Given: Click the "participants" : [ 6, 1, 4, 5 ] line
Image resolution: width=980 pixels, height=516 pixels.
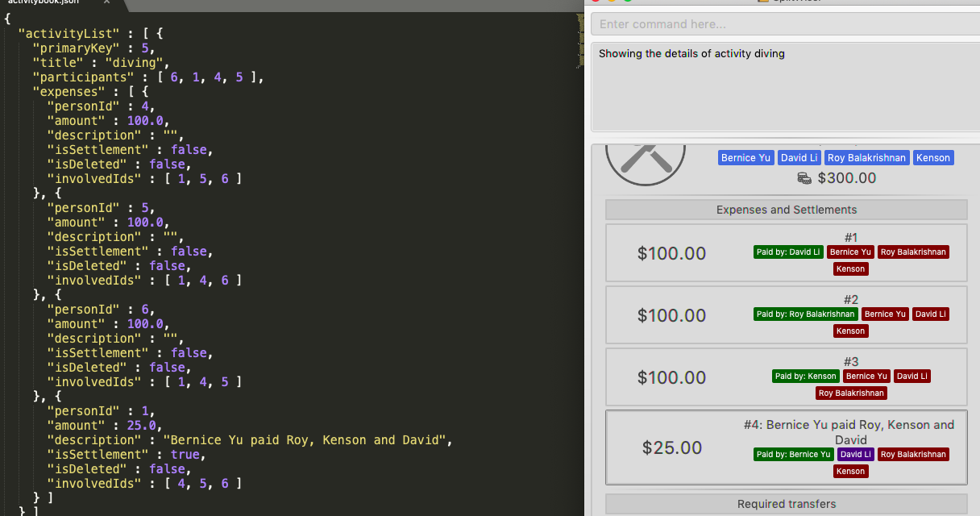Looking at the screenshot, I should [x=148, y=77].
